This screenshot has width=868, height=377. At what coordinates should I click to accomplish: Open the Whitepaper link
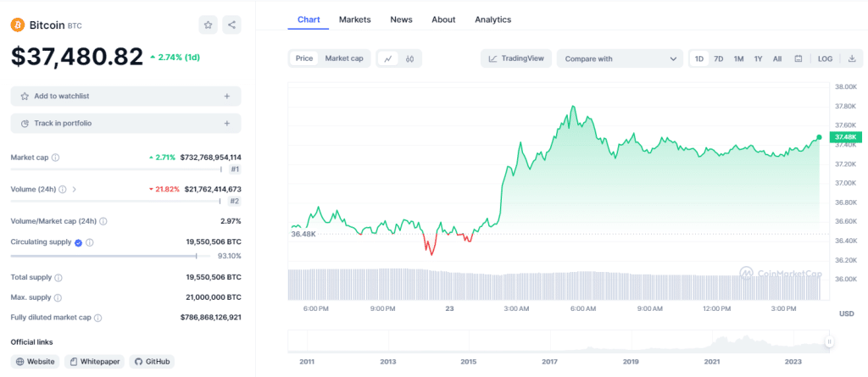pyautogui.click(x=94, y=362)
